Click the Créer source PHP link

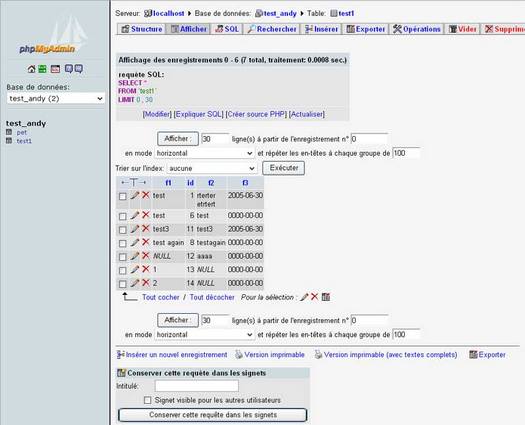(x=256, y=114)
